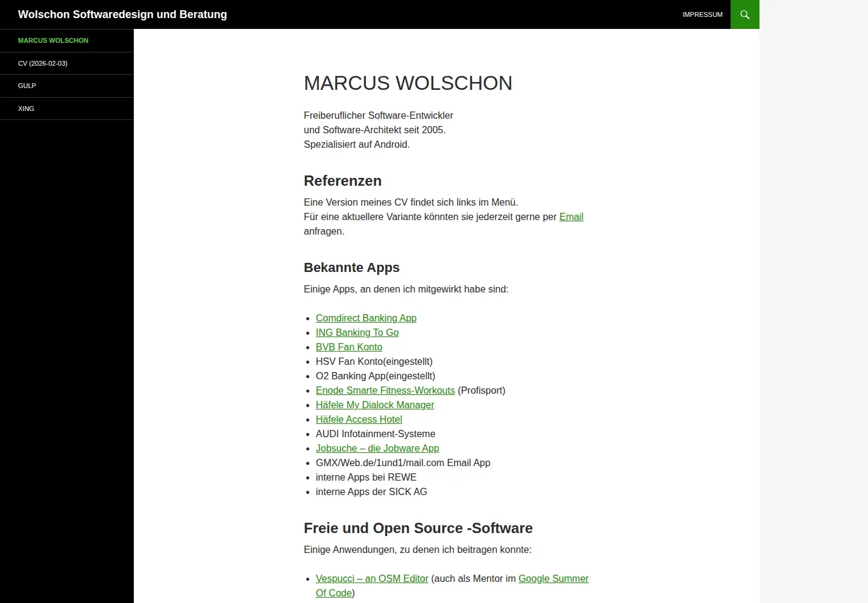The image size is (868, 603).
Task: Follow the Email link
Action: [x=571, y=216]
